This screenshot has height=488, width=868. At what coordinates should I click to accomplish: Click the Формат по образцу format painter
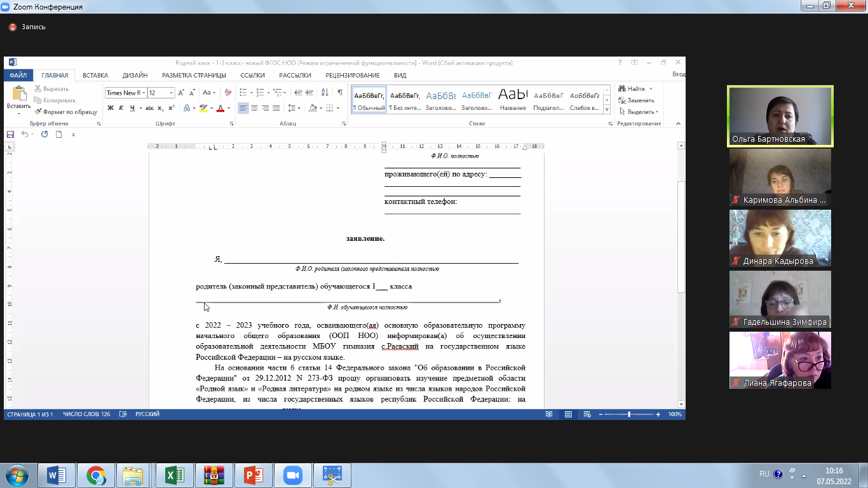pyautogui.click(x=65, y=112)
